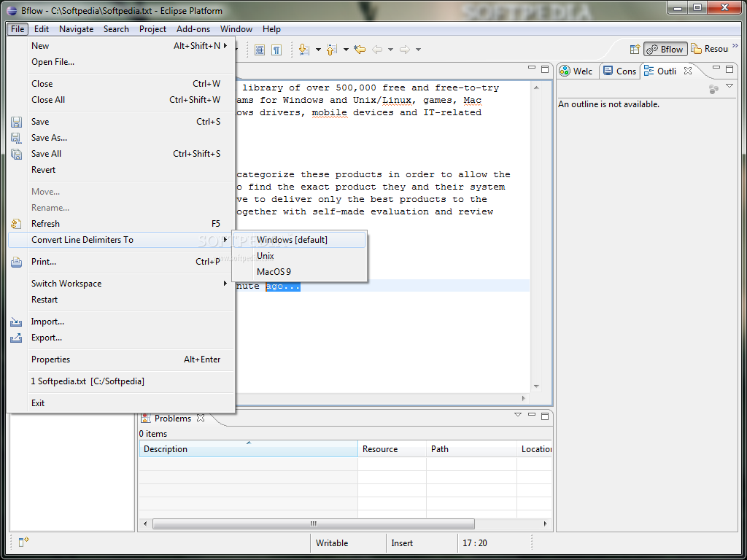The image size is (747, 560).
Task: Click 'Writable' status bar entry
Action: tap(332, 542)
